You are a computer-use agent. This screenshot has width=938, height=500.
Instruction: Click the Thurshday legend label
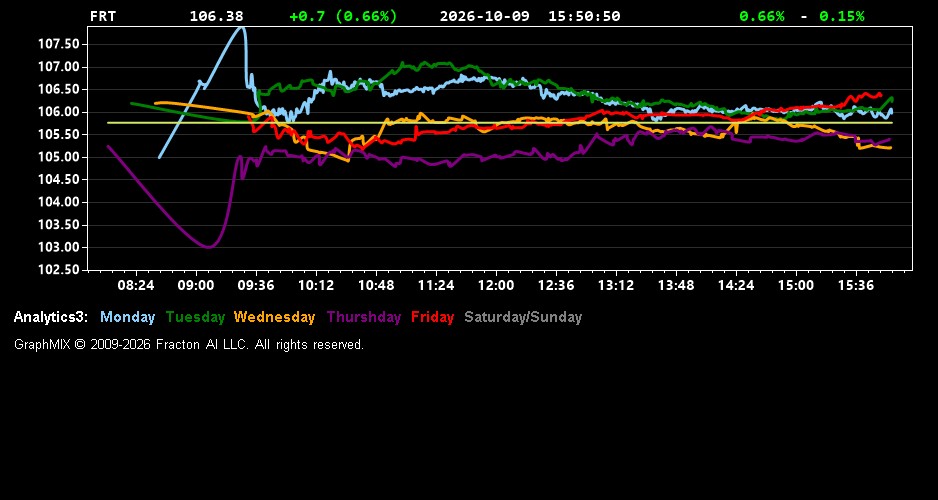[364, 317]
